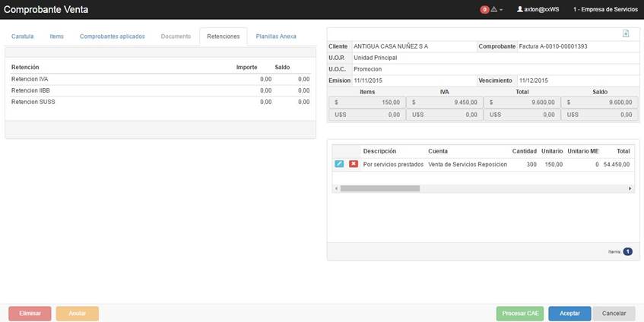Screen dimensions: 644x322
Task: Open the red notification counter badge
Action: click(x=484, y=9)
